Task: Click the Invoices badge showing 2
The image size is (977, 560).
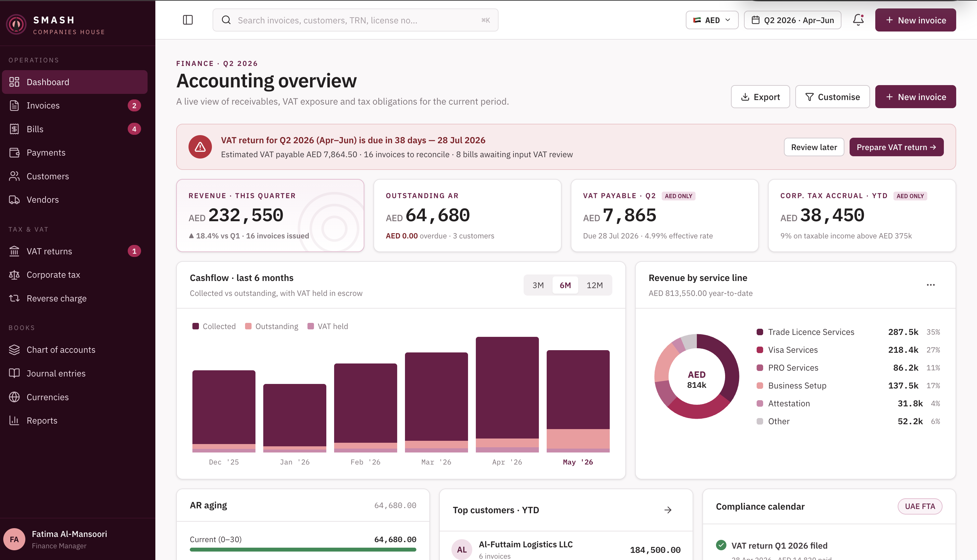Action: click(x=134, y=105)
